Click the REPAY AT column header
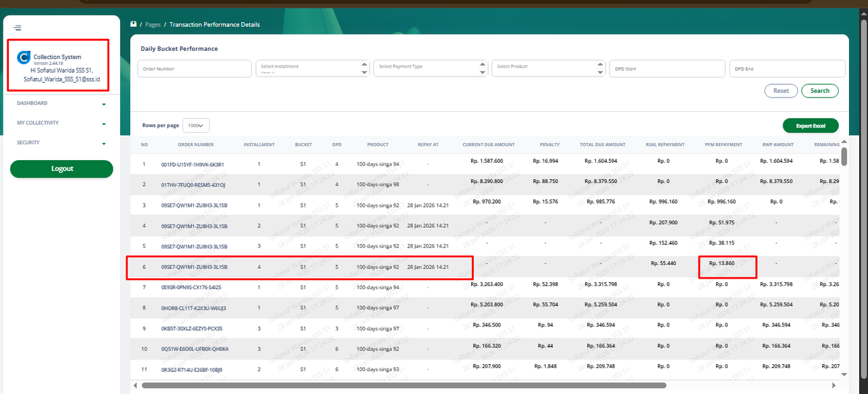 [x=428, y=144]
